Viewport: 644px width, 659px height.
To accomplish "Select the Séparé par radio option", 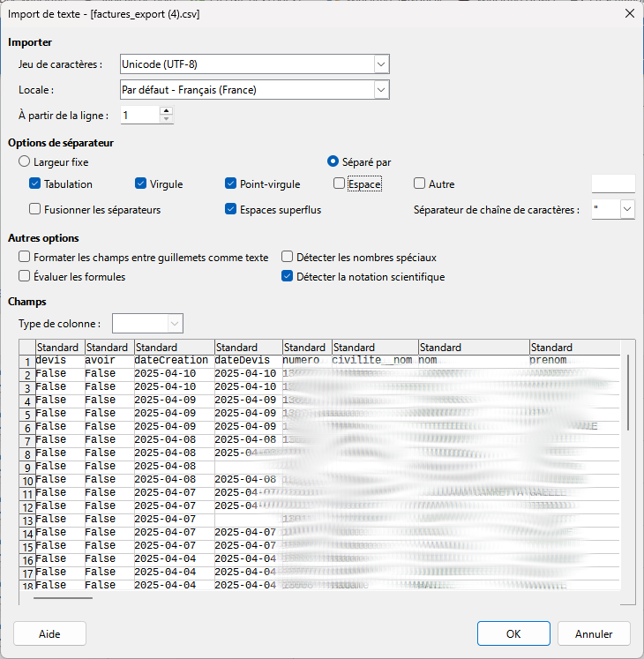I will pyautogui.click(x=333, y=161).
